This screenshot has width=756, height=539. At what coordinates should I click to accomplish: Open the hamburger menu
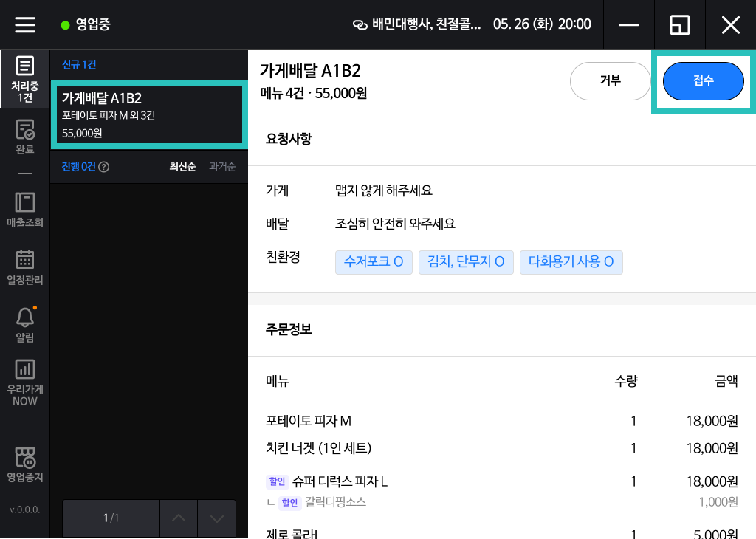coord(25,24)
